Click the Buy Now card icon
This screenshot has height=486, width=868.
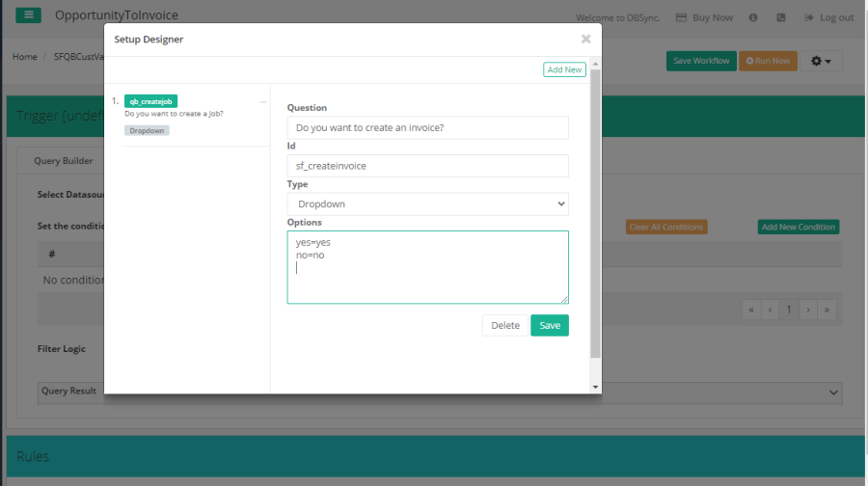pyautogui.click(x=681, y=17)
